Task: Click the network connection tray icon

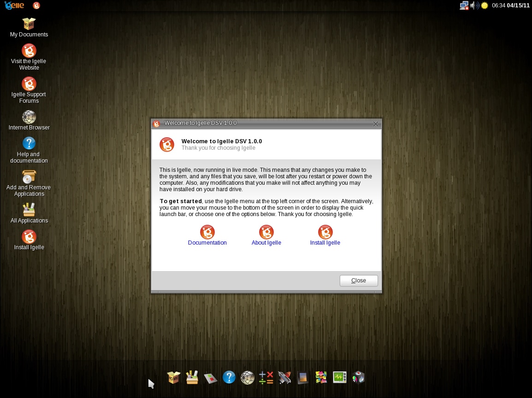Action: click(464, 6)
